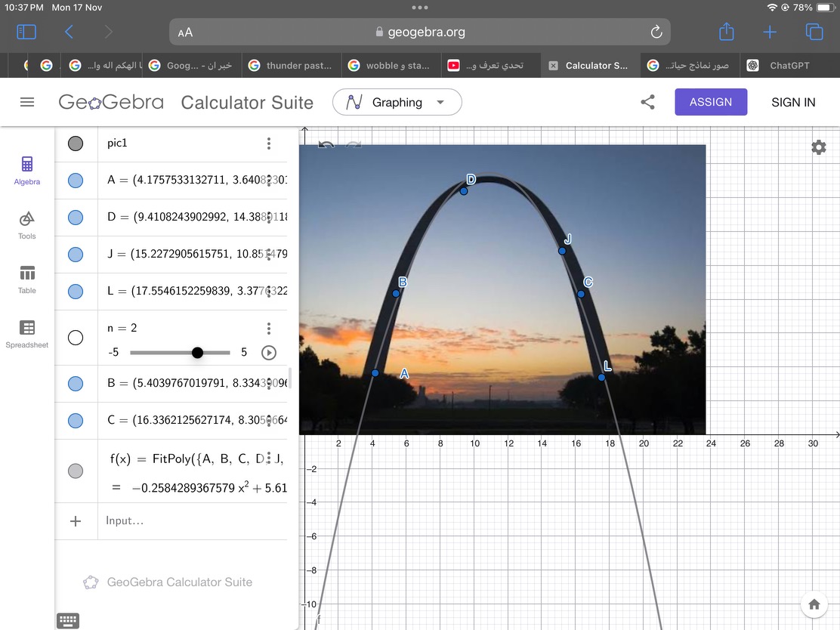
Task: Click the SIGN IN link
Action: [793, 102]
